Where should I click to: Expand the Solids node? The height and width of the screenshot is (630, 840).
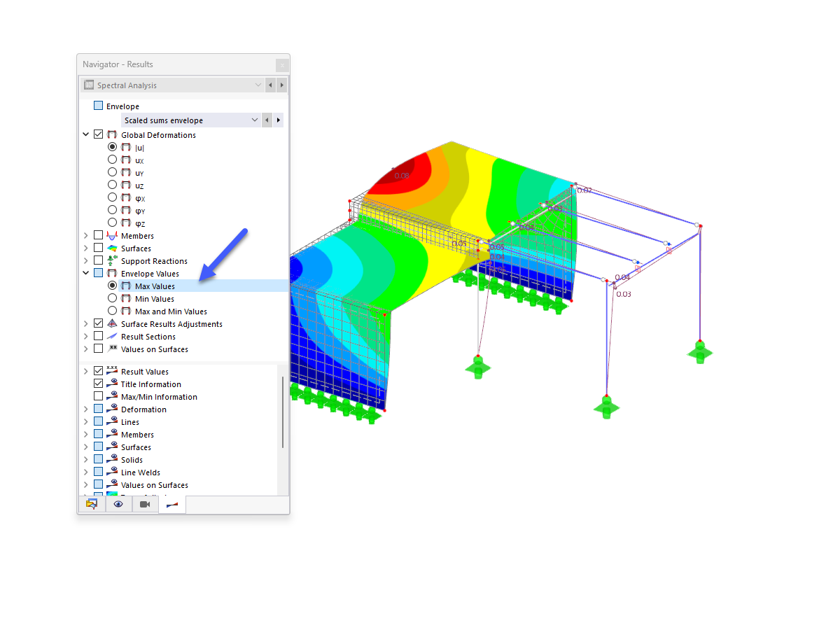click(x=85, y=460)
